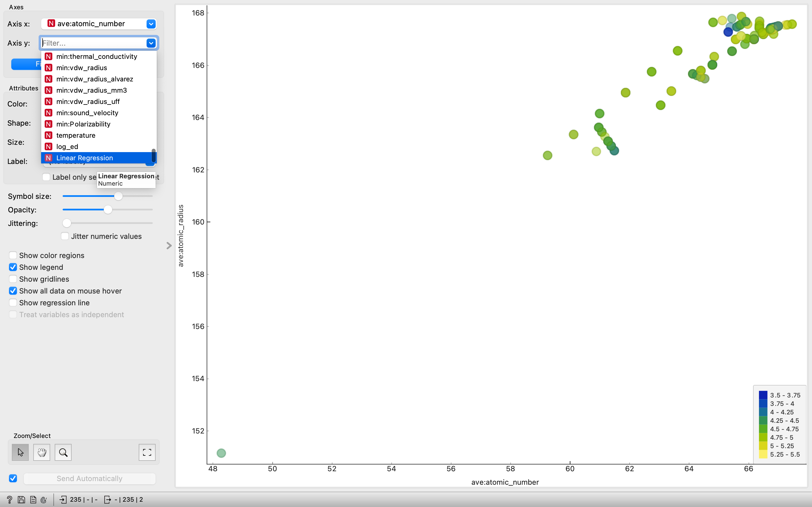Select the Pan tool under Zoom/Select
The width and height of the screenshot is (812, 507).
point(41,452)
